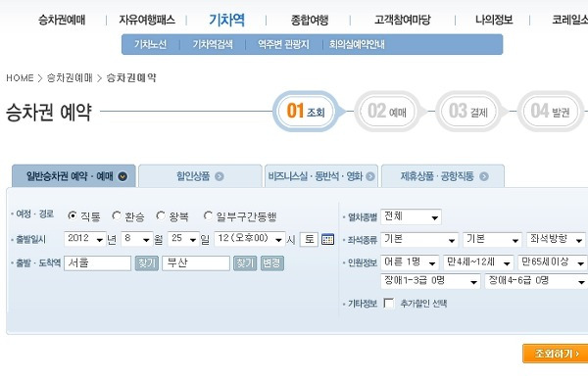588x380 pixels.
Task: Click the arrow icon on 비즈니스실·동반석·영화 tab
Action: [370, 176]
